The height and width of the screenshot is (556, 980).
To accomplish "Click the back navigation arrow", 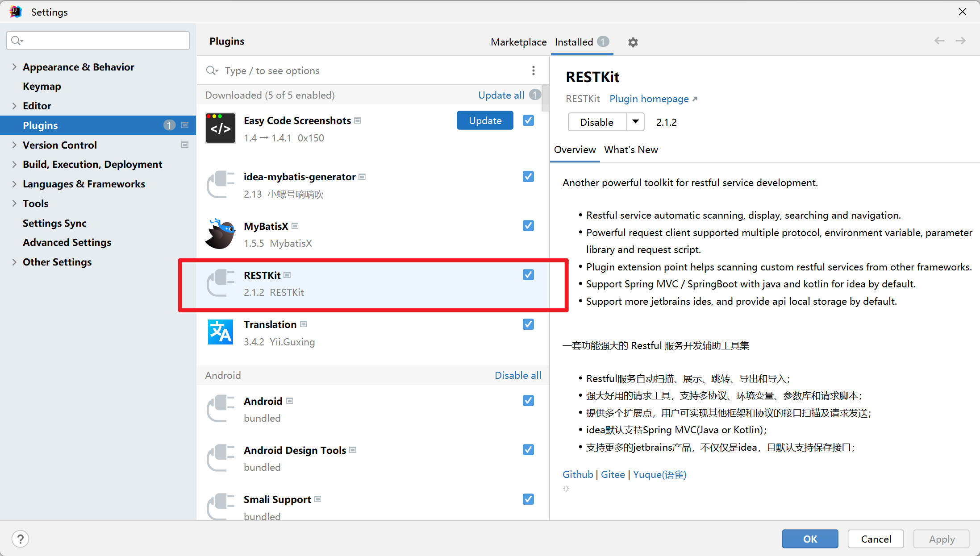I will (x=939, y=41).
